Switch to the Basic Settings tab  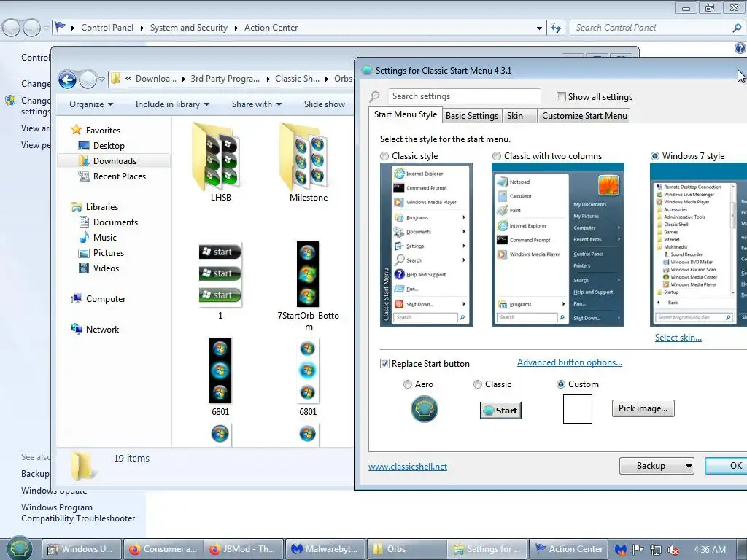point(472,116)
